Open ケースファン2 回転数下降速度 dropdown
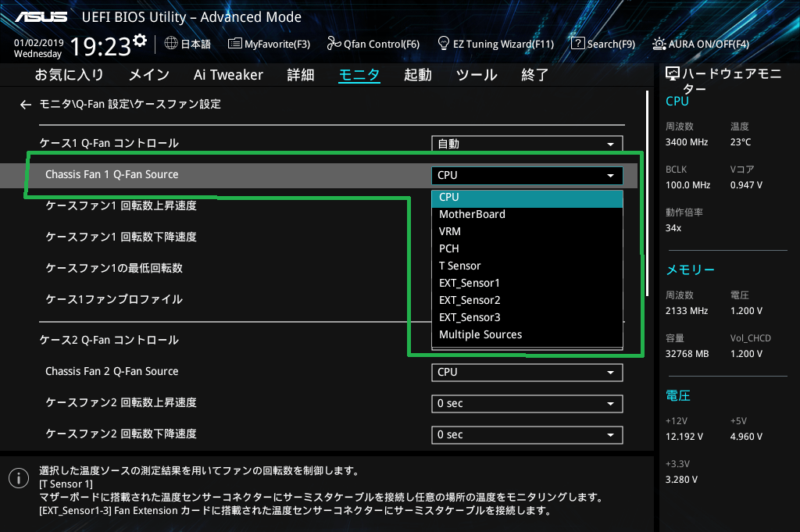The height and width of the screenshot is (532, 800). click(527, 434)
